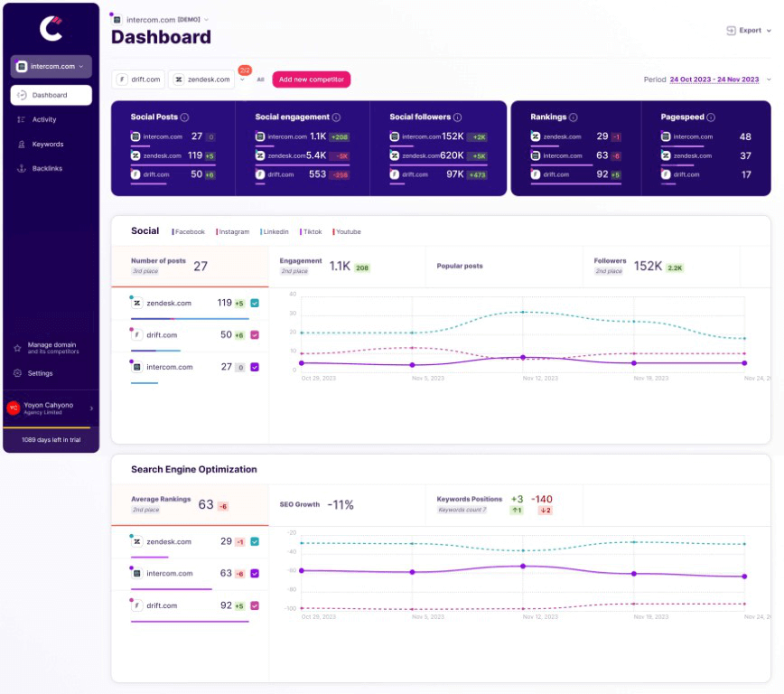Expand the intercom.com domain selector in sidebar
This screenshot has width=784, height=694.
pyautogui.click(x=51, y=67)
